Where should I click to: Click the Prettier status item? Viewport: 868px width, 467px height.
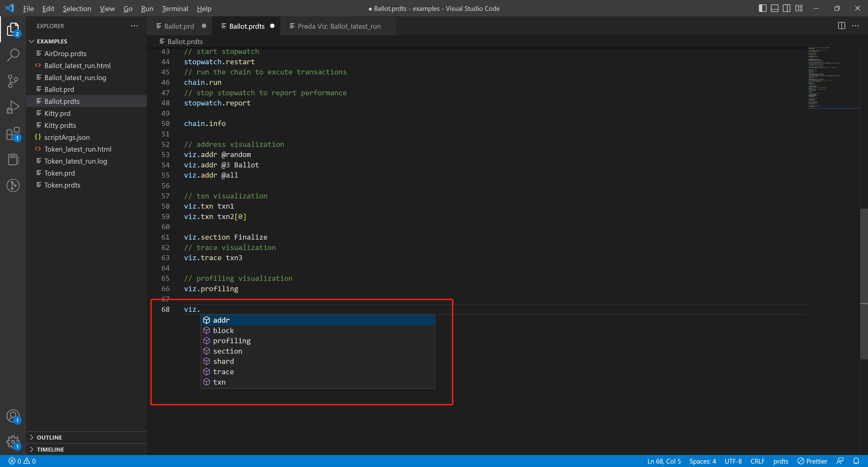[x=812, y=461]
